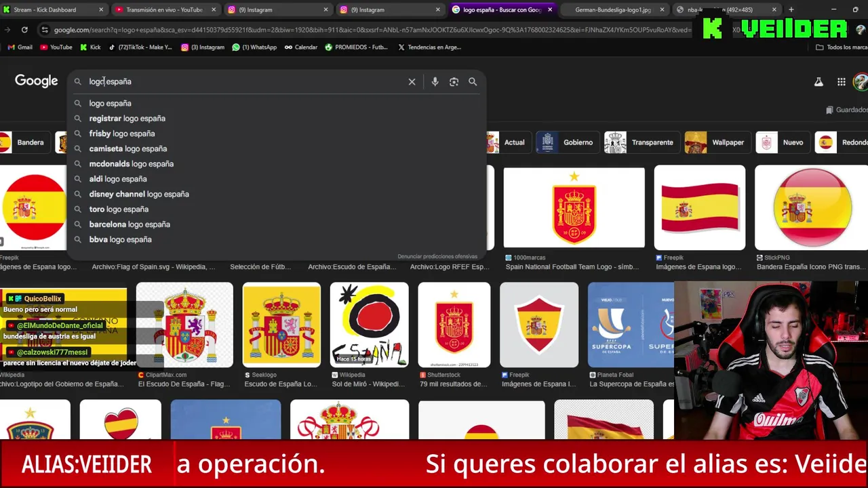Filter images by Bandera chip
The width and height of the screenshot is (868, 488).
pyautogui.click(x=24, y=142)
